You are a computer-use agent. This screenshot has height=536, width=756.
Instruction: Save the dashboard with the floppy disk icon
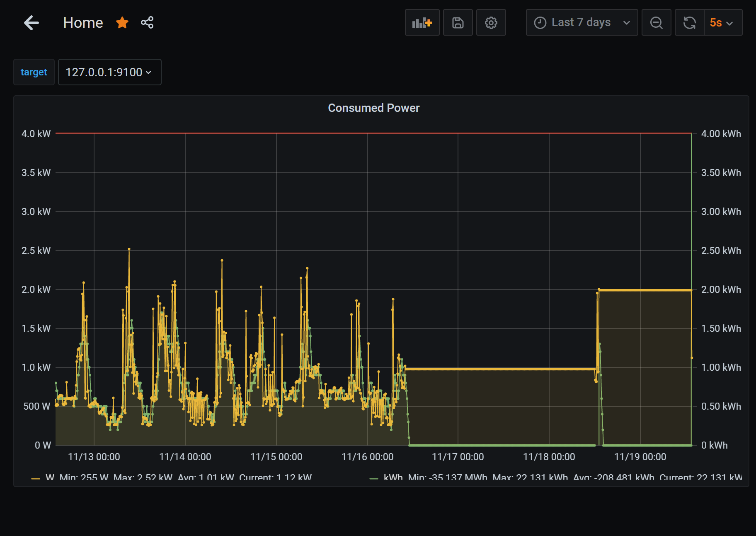[x=458, y=23]
